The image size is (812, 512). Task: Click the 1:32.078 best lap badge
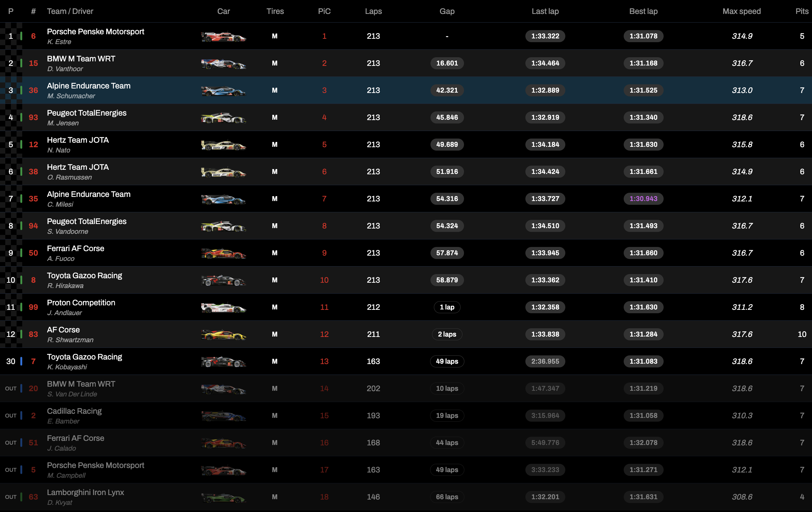(643, 443)
